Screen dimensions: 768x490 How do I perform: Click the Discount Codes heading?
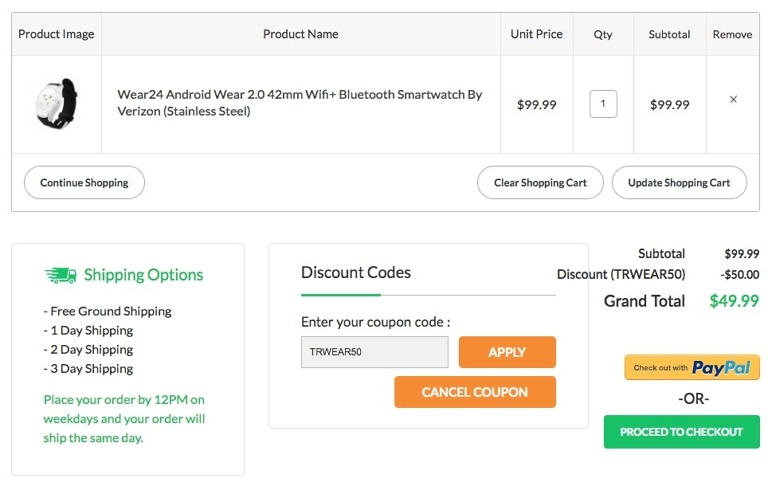click(x=356, y=272)
